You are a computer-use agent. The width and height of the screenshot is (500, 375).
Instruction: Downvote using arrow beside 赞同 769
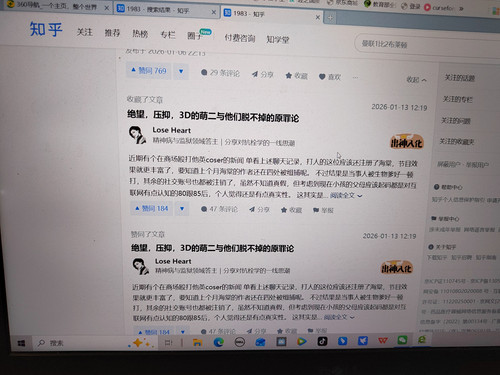181,71
